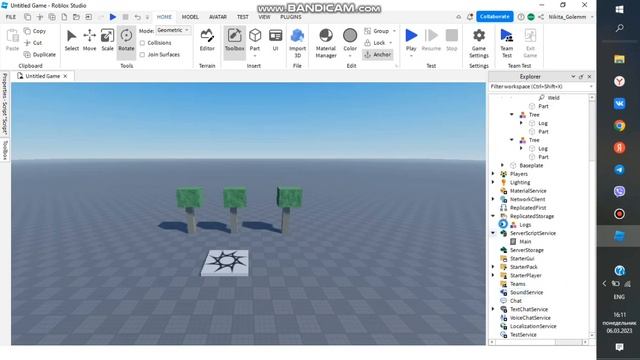Image resolution: width=640 pixels, height=360 pixels.
Task: Switch to the PLUGINS ribbon tab
Action: pyautogui.click(x=291, y=17)
